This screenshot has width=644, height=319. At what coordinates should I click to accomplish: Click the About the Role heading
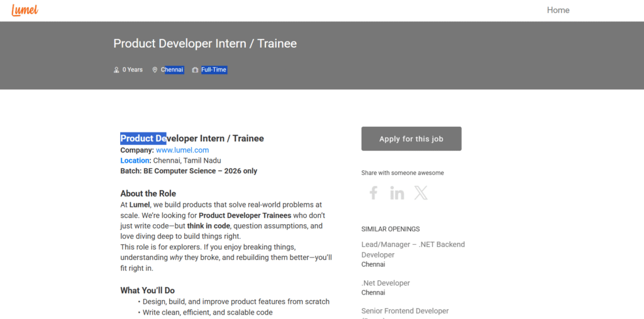pyautogui.click(x=148, y=193)
